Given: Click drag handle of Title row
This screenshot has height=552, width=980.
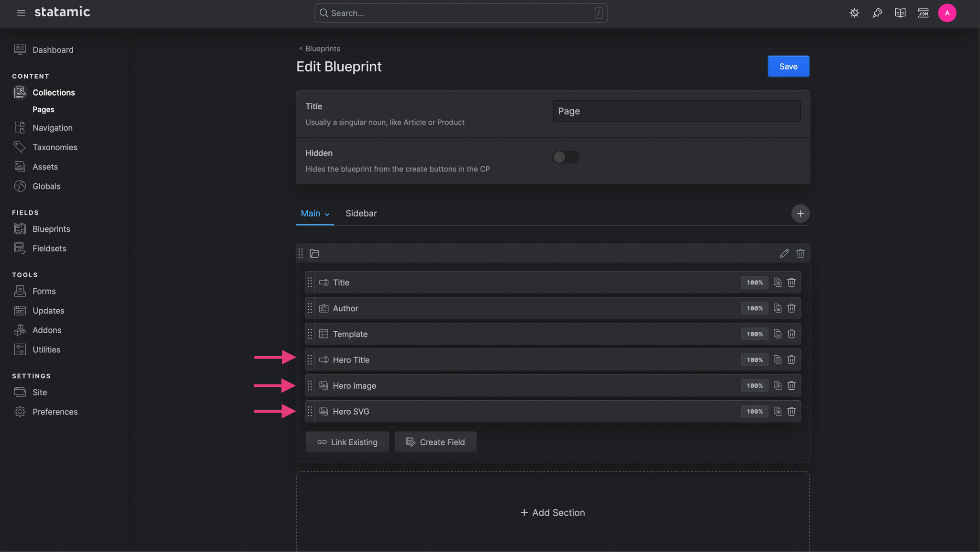Looking at the screenshot, I should pyautogui.click(x=310, y=282).
